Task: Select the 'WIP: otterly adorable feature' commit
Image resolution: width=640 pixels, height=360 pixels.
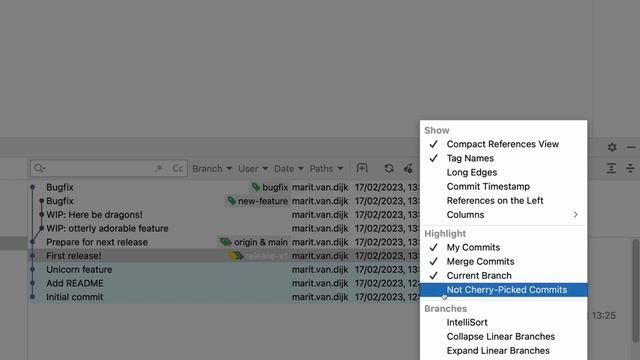Action: (107, 229)
